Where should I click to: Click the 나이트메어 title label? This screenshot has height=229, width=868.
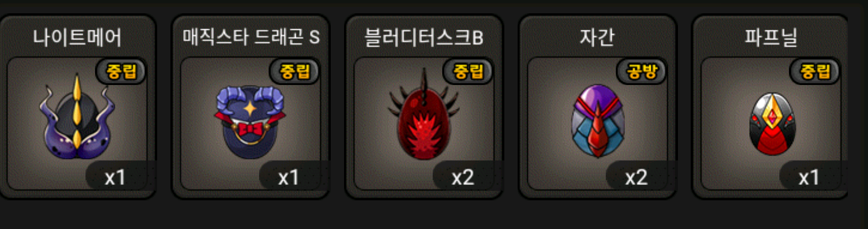point(77,37)
